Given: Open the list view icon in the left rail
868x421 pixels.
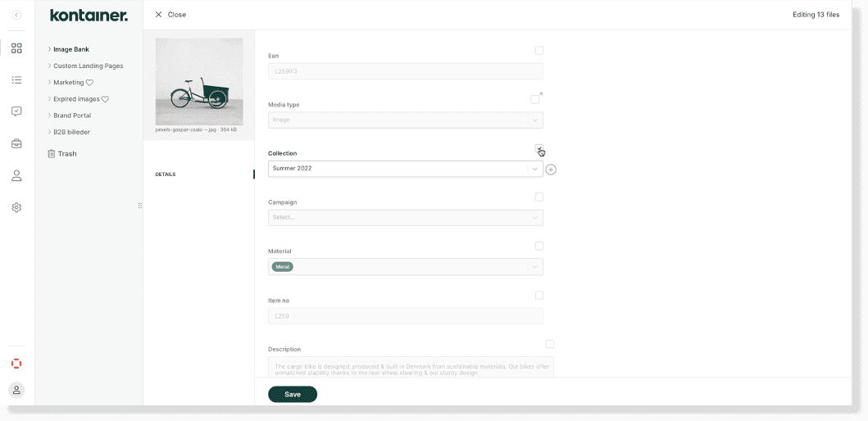Looking at the screenshot, I should (16, 80).
